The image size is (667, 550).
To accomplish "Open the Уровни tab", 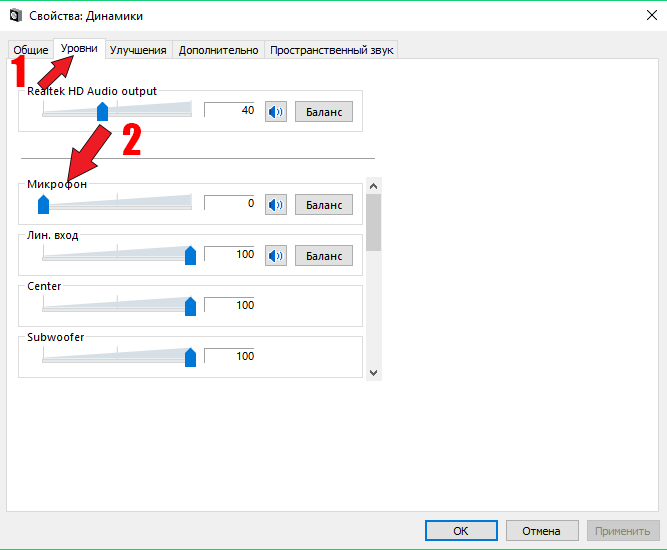I will 79,48.
